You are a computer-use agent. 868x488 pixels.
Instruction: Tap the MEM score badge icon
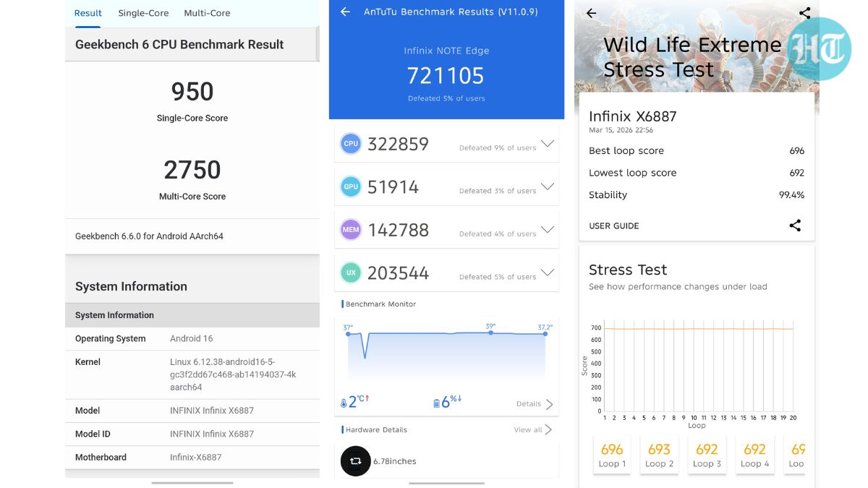[351, 230]
